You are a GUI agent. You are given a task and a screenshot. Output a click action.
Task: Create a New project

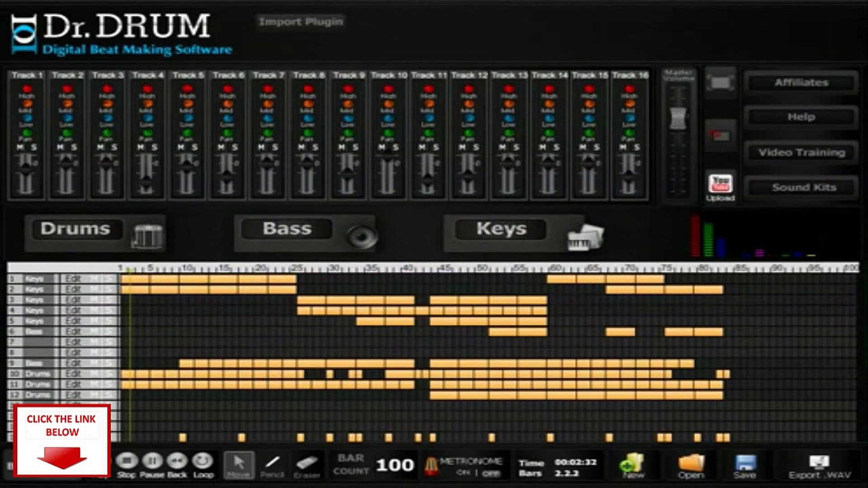click(x=632, y=465)
